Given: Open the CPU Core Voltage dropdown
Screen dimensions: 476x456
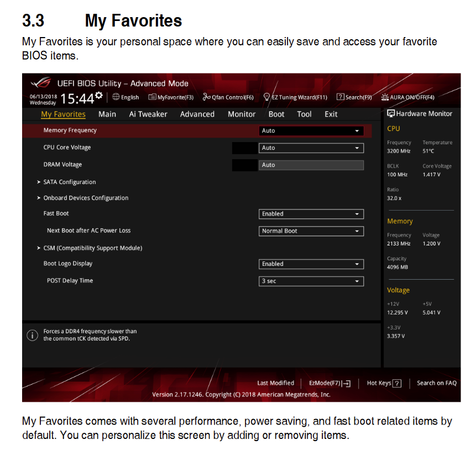Looking at the screenshot, I should click(x=311, y=148).
